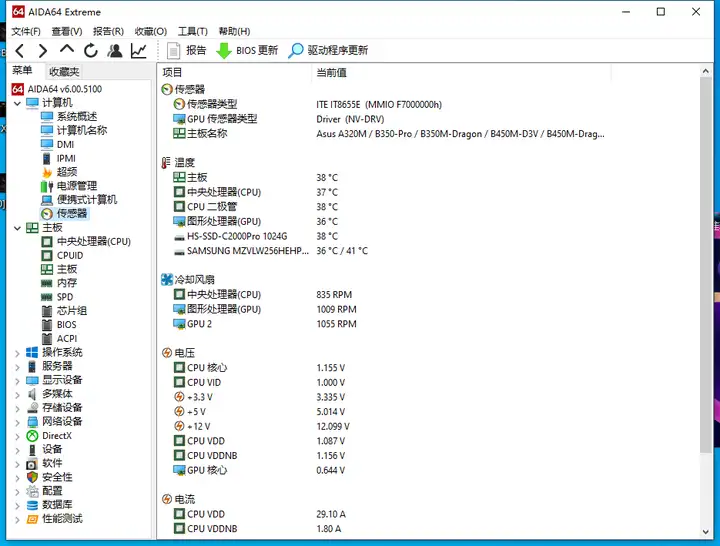720x546 pixels.
Task: Switch to the 菜单 tab
Action: [22, 71]
